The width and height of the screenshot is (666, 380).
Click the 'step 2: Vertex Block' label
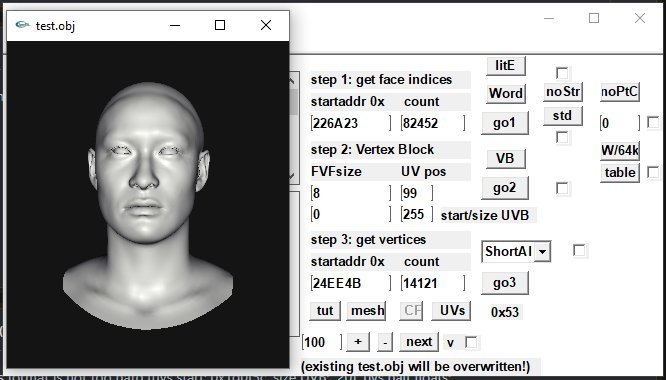373,150
